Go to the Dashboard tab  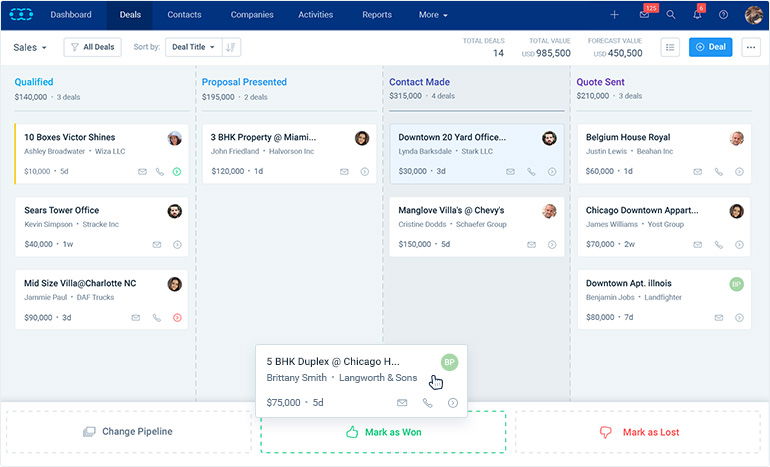tap(71, 15)
